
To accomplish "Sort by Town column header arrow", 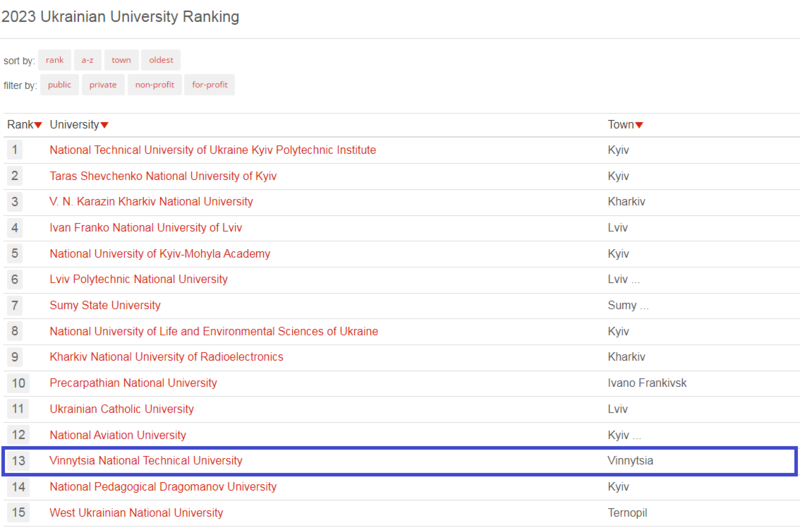I will pyautogui.click(x=639, y=125).
